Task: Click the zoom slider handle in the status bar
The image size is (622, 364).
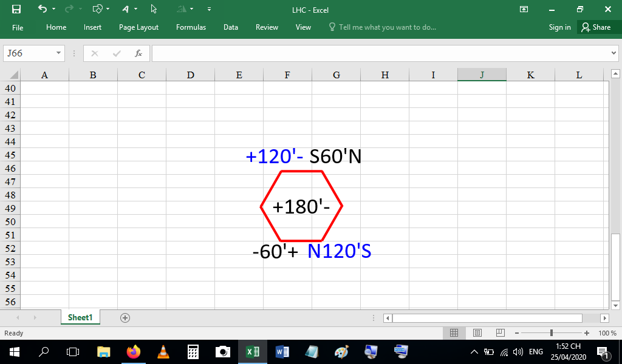Action: (x=551, y=333)
